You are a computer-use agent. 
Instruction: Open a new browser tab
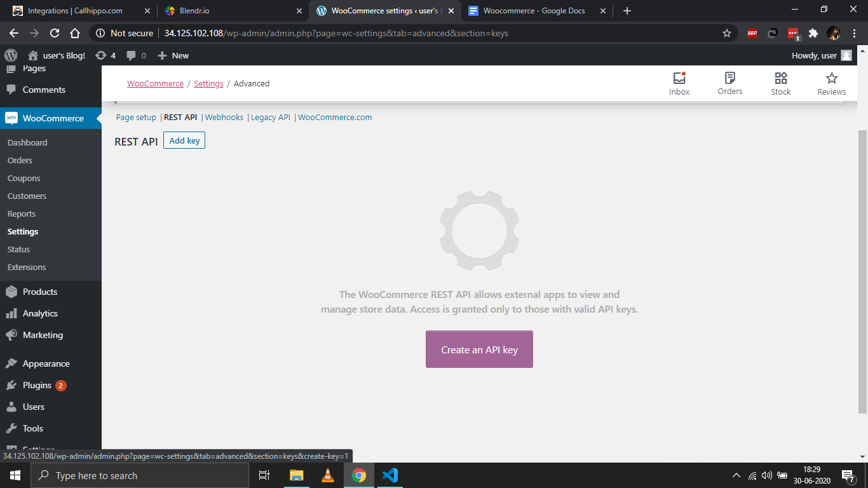click(x=627, y=11)
